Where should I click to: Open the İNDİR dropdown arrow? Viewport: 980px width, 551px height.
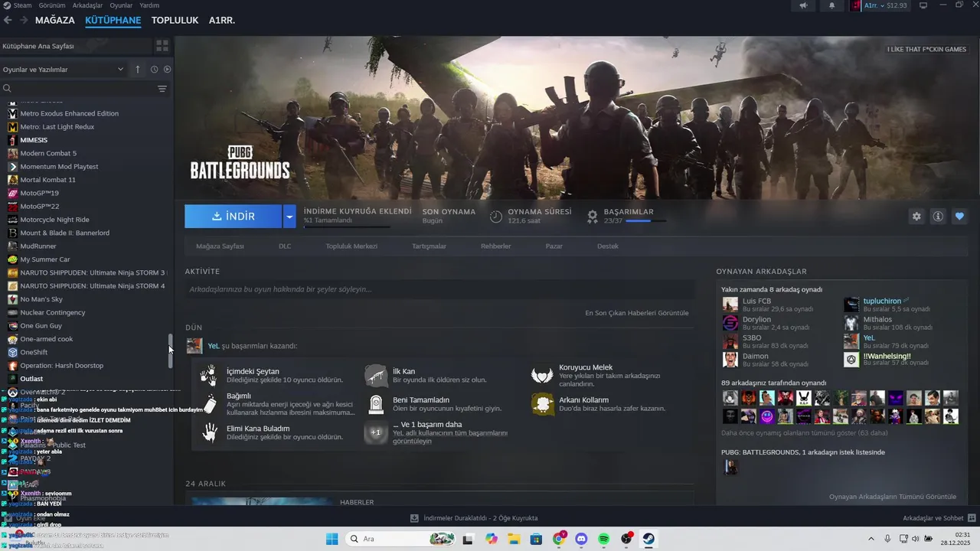point(289,217)
